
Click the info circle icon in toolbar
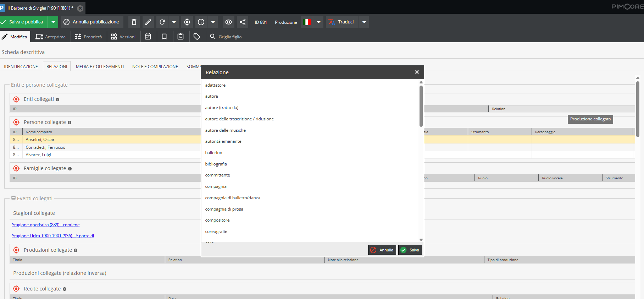coord(201,22)
